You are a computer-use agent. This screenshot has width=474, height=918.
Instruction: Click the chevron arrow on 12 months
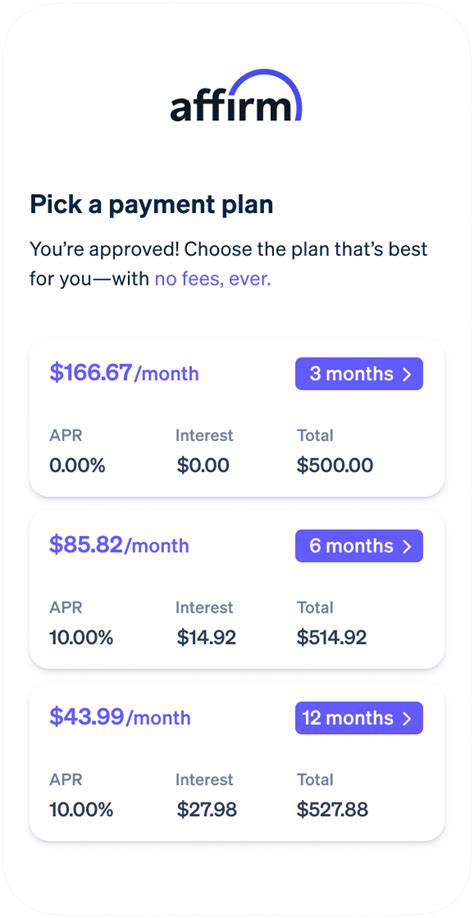(407, 718)
